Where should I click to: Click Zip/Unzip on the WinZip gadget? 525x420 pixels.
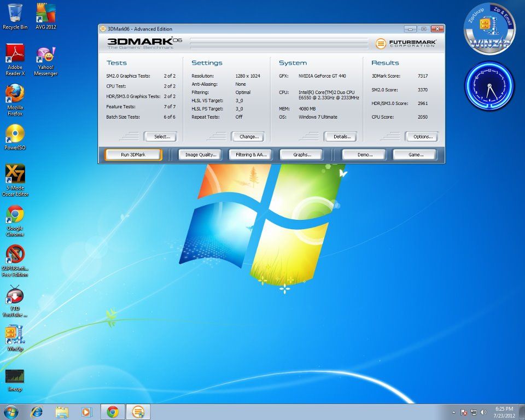click(476, 16)
